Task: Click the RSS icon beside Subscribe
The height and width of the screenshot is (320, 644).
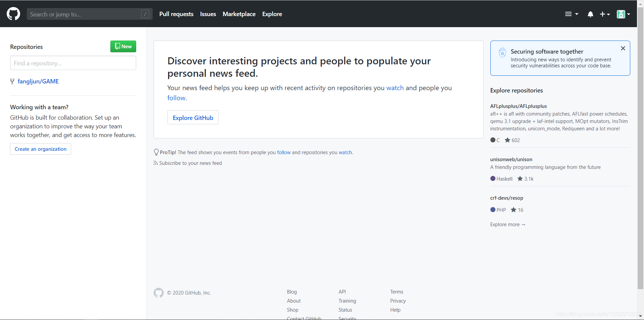Action: pos(156,163)
